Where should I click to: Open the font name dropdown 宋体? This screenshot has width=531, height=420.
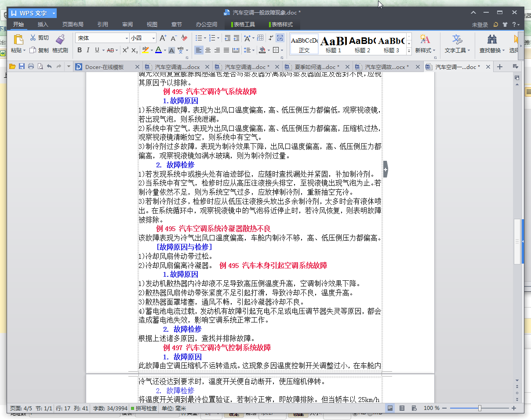[127, 38]
